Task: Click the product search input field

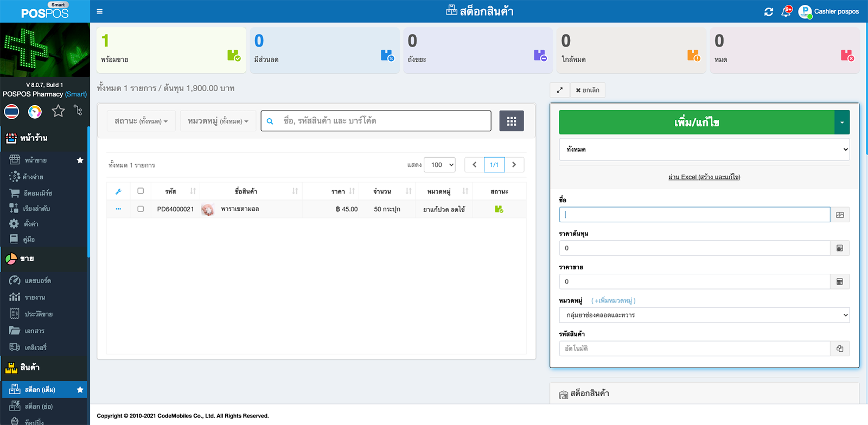Action: click(x=384, y=121)
